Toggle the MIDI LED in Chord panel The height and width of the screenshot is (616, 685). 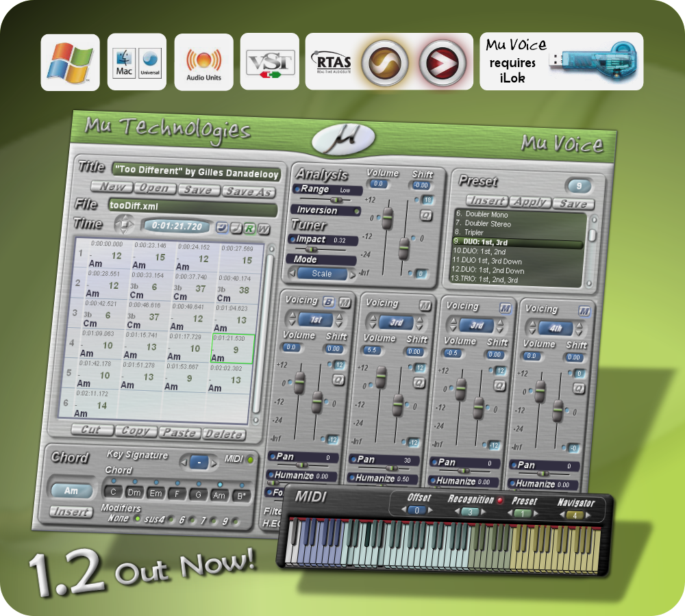[250, 459]
